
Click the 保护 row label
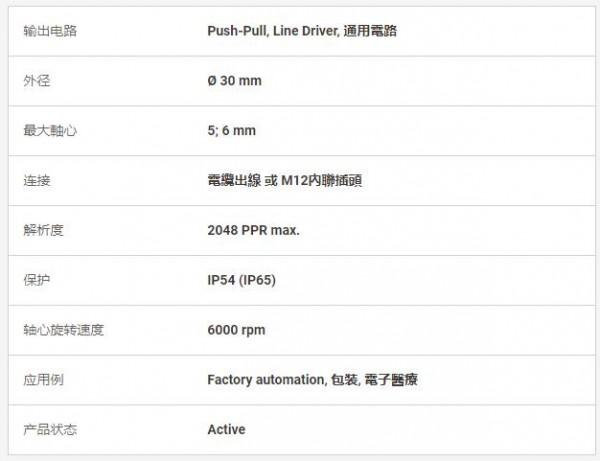pos(36,281)
